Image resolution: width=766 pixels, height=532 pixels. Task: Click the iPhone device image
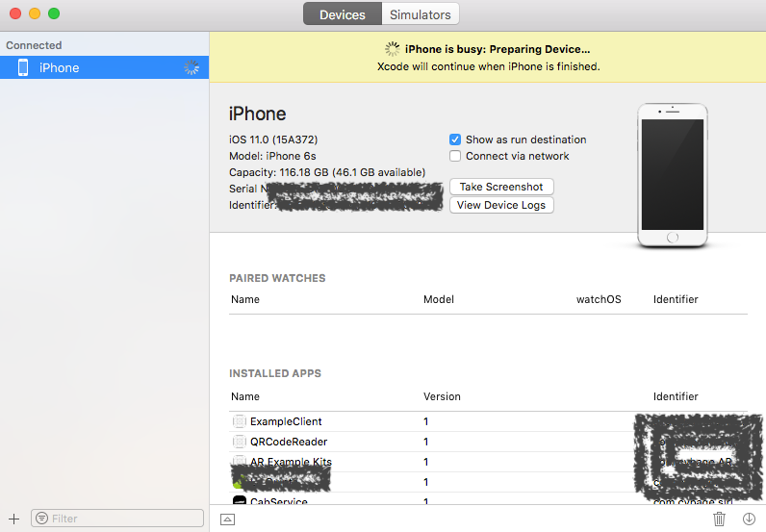pos(673,175)
